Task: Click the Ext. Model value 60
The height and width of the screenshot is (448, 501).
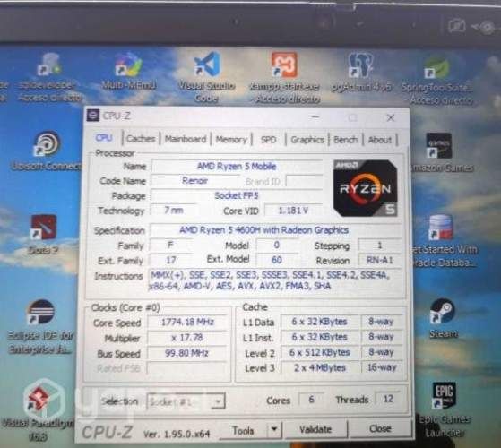Action: 277,260
